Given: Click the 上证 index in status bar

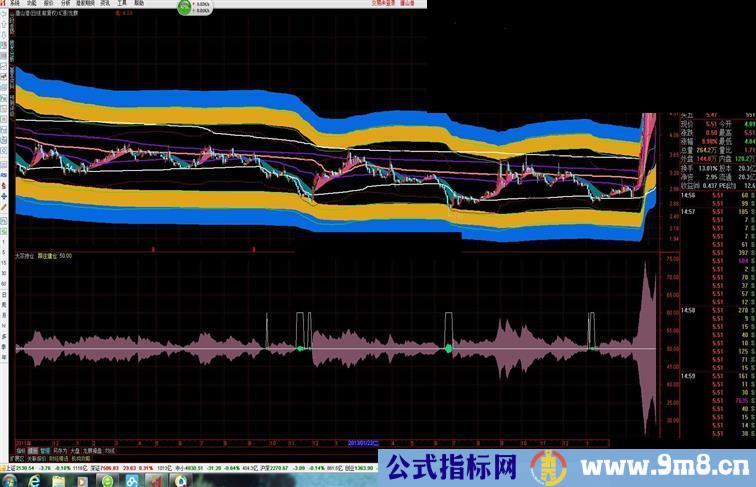Looking at the screenshot, I should (8, 467).
